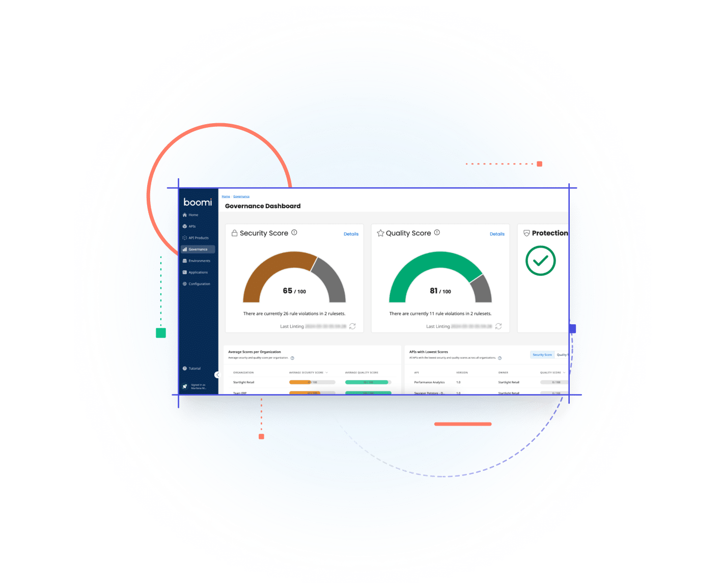
Task: Go to API Products in the sidebar
Action: (x=199, y=238)
